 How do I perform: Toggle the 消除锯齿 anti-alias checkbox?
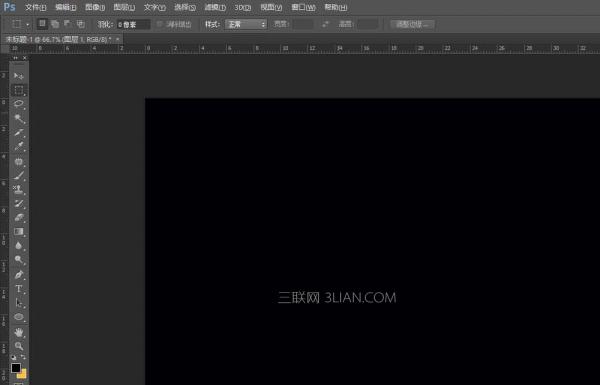point(160,24)
